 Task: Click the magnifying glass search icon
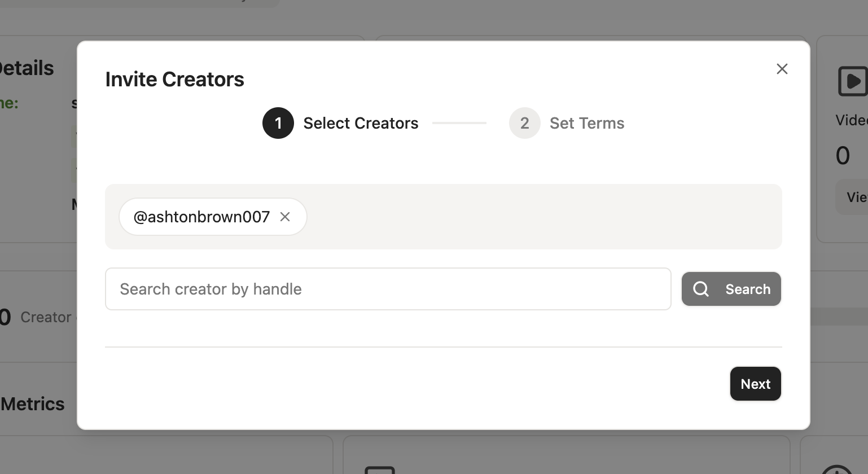pyautogui.click(x=701, y=289)
